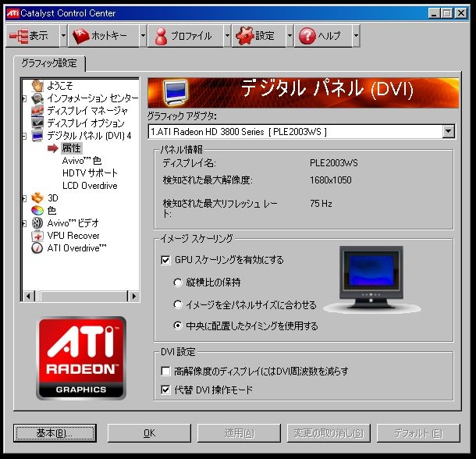The image size is (476, 459).
Task: Click the ヘルプ question mark icon
Action: coord(307,36)
